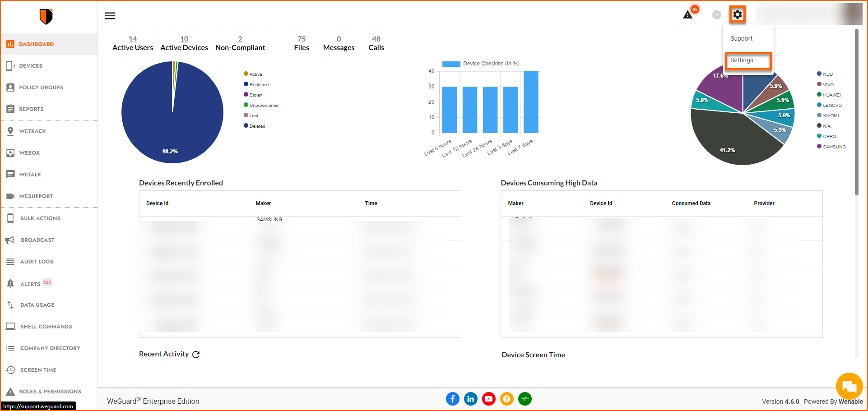Toggle the XIAOMI maker legend entry
The width and height of the screenshot is (868, 411).
click(x=828, y=115)
